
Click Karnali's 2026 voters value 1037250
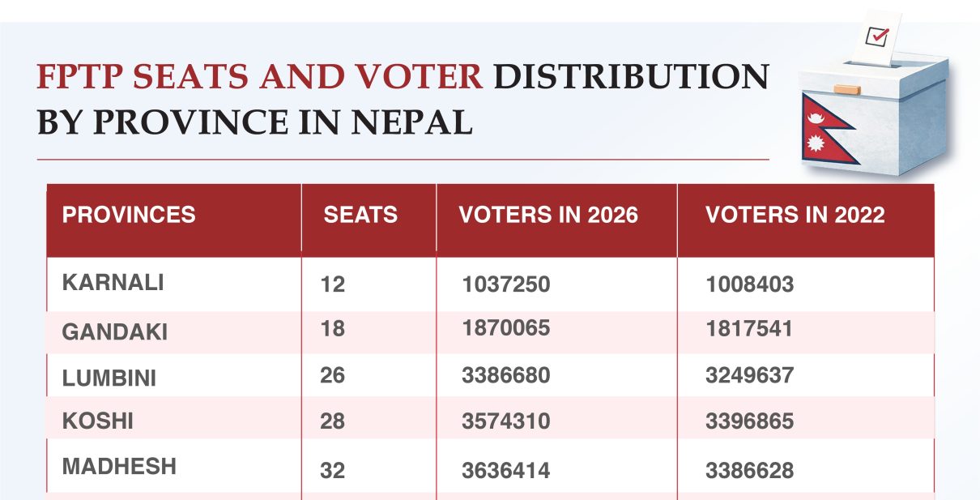[x=506, y=284]
